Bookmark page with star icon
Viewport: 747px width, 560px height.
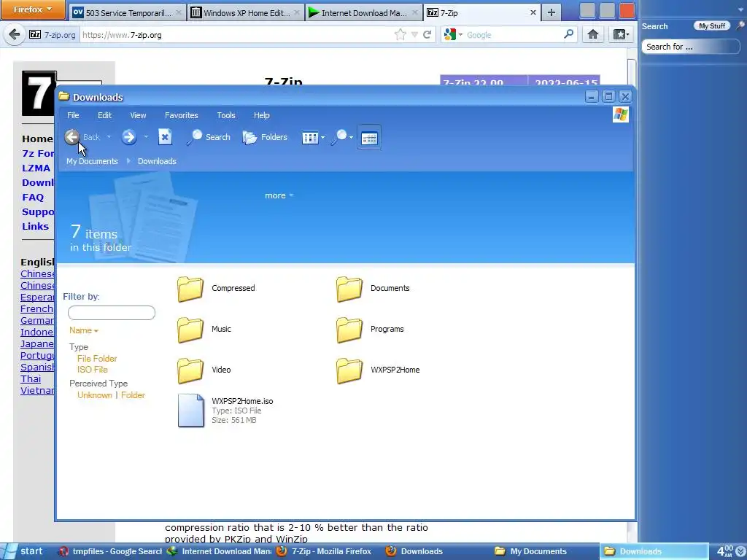coord(400,34)
